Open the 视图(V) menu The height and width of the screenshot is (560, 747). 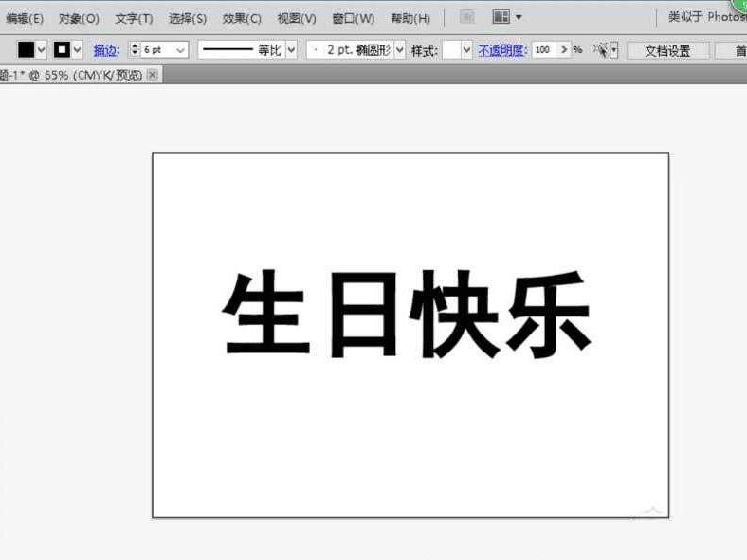pyautogui.click(x=297, y=19)
